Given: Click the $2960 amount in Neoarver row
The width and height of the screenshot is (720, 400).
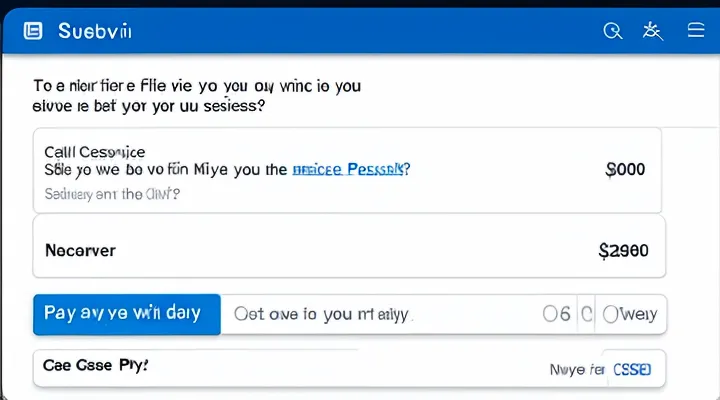Looking at the screenshot, I should 623,250.
